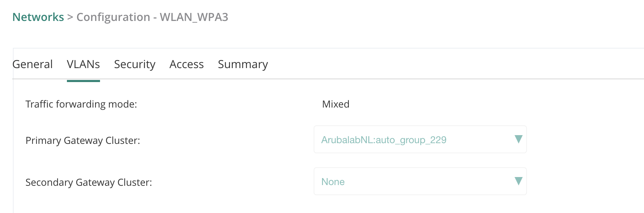Open the Security tab
This screenshot has height=213, width=644.
[135, 64]
